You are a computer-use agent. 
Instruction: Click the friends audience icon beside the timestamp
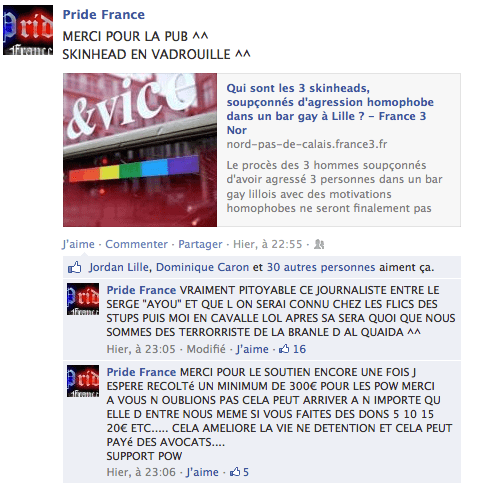tap(319, 244)
